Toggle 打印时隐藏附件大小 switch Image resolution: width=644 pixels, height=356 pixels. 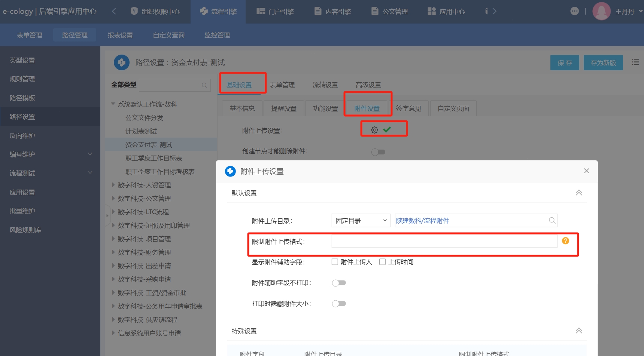tap(339, 304)
